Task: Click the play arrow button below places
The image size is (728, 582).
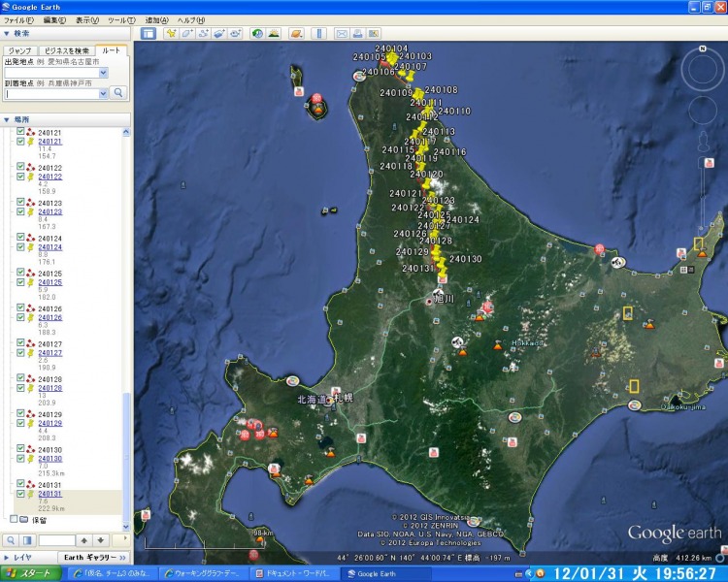Action: (121, 539)
